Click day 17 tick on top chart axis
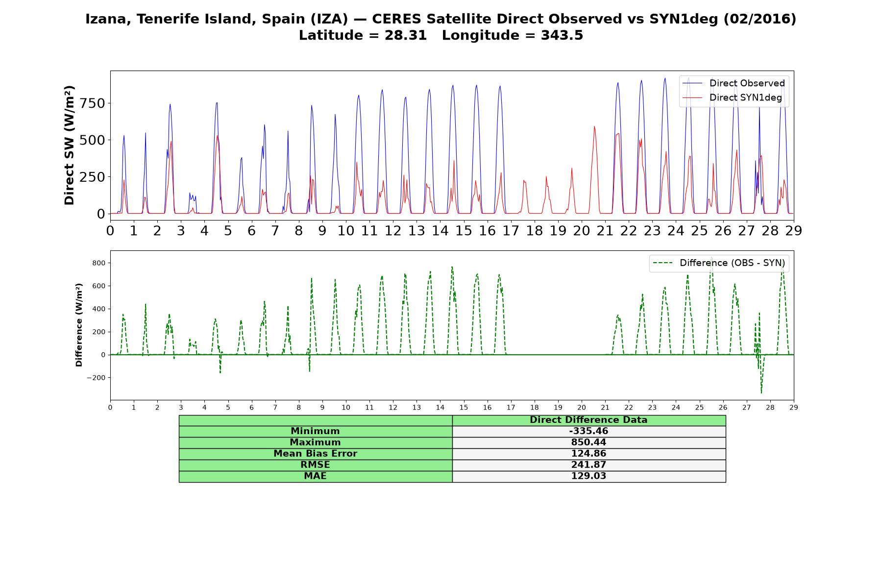This screenshot has width=882, height=588. pyautogui.click(x=511, y=230)
